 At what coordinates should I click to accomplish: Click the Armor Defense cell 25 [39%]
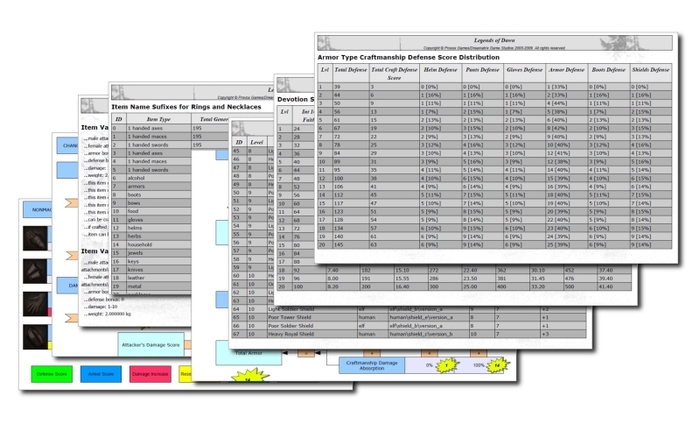[x=567, y=245]
